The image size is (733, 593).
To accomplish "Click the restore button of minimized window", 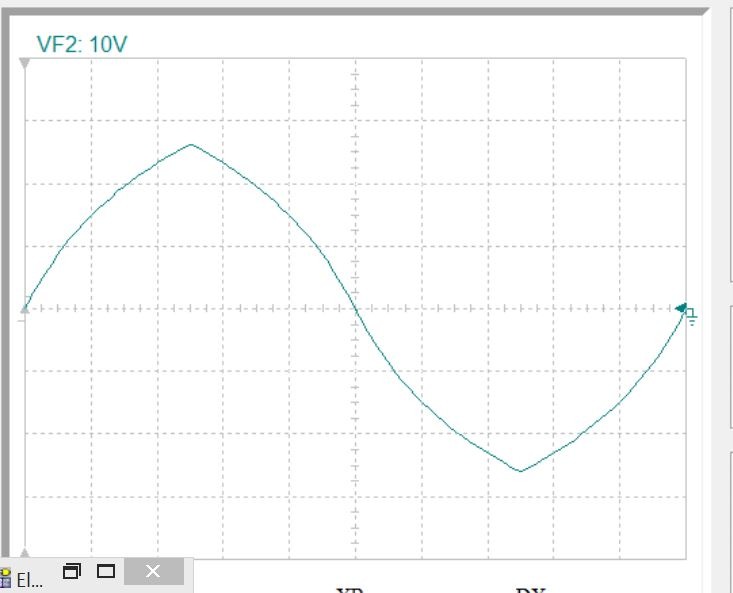I will click(72, 571).
